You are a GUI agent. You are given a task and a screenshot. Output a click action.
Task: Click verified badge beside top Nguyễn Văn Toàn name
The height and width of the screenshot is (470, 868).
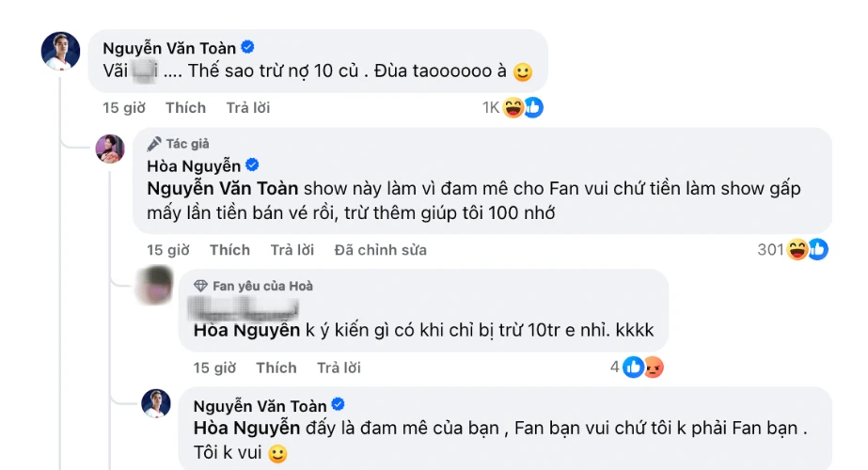coord(247,46)
